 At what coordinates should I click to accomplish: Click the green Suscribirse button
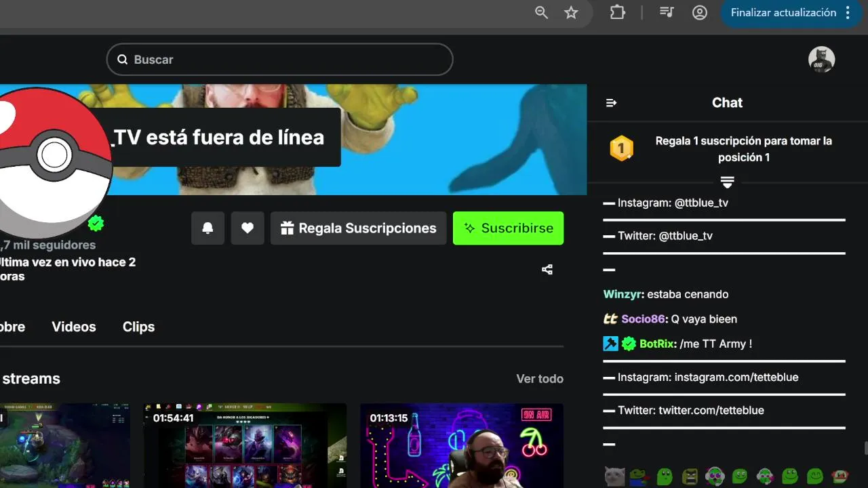[x=508, y=228]
